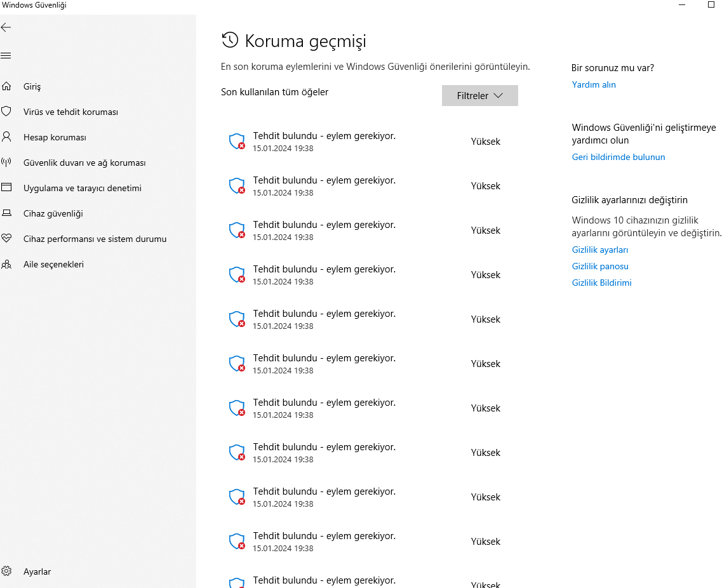
Task: Open Cihaz performansı ve sistem durumu
Action: point(95,239)
